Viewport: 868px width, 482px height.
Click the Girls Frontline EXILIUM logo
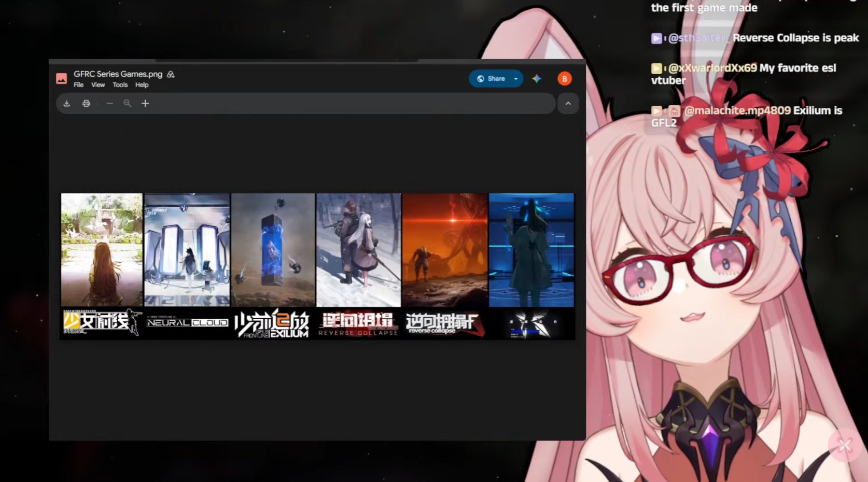click(272, 324)
